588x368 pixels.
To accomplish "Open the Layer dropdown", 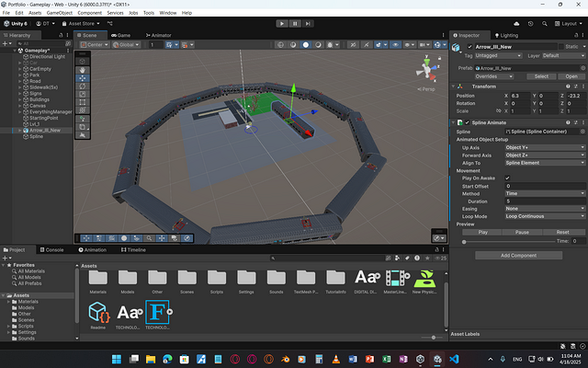I will (563, 55).
